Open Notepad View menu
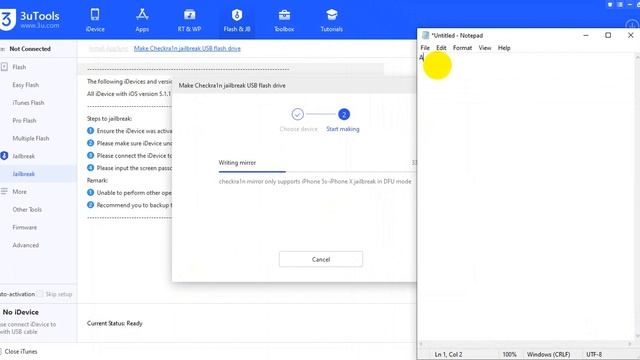 (x=484, y=48)
